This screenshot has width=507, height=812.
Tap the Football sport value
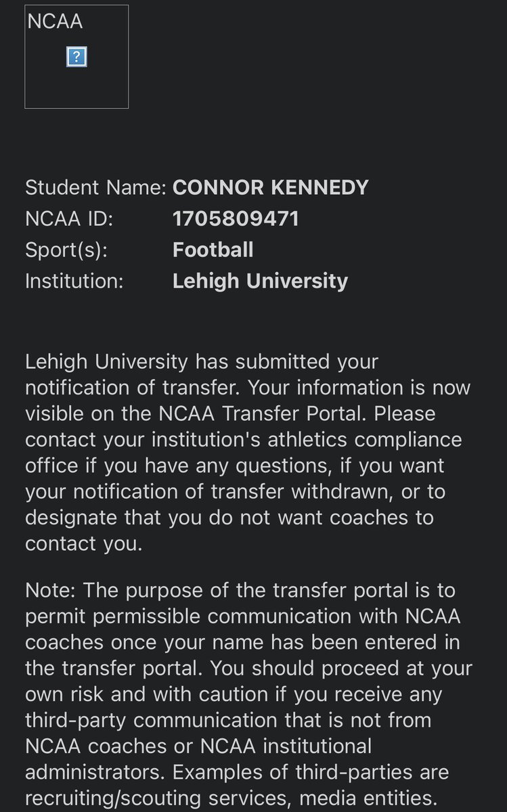[213, 250]
